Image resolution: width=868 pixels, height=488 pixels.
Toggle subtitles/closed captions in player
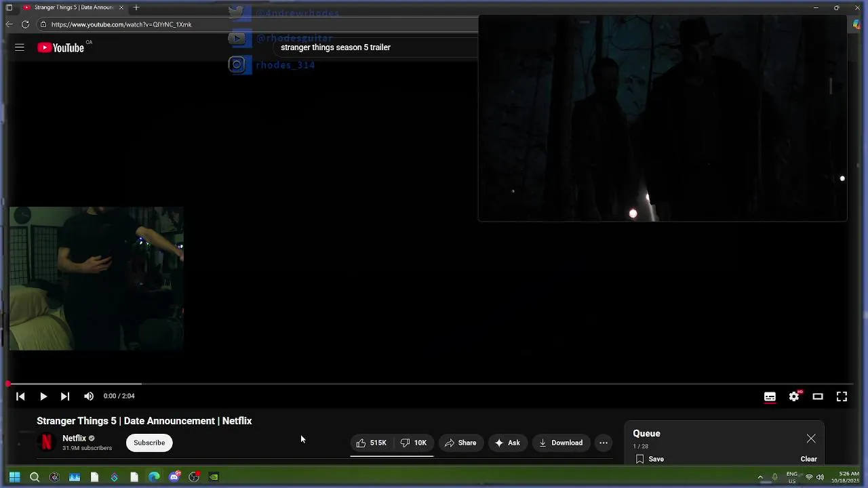(770, 397)
